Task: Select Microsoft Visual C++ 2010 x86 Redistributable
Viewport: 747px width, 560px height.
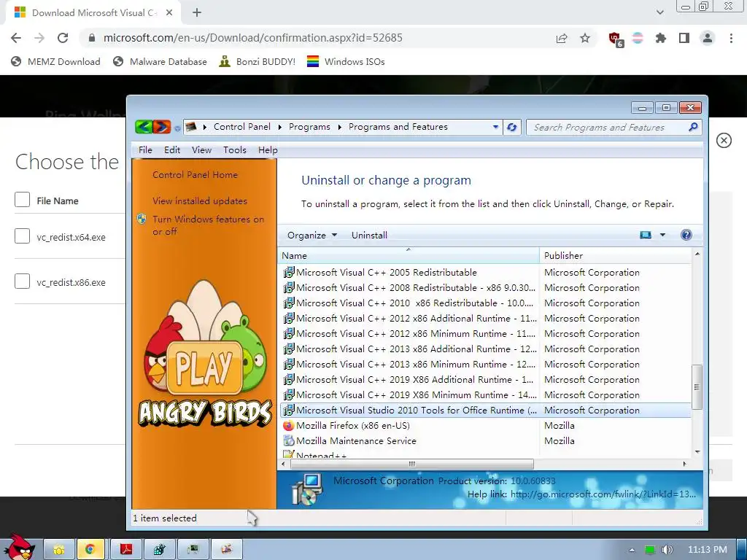Action: tap(485, 303)
